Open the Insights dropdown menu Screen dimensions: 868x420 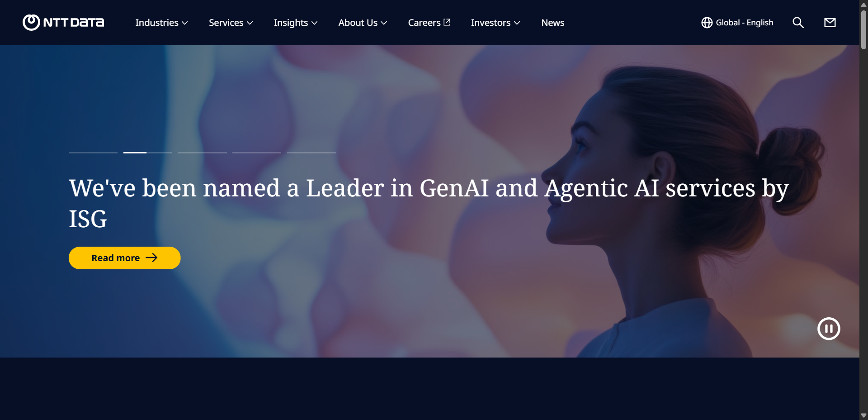point(296,23)
